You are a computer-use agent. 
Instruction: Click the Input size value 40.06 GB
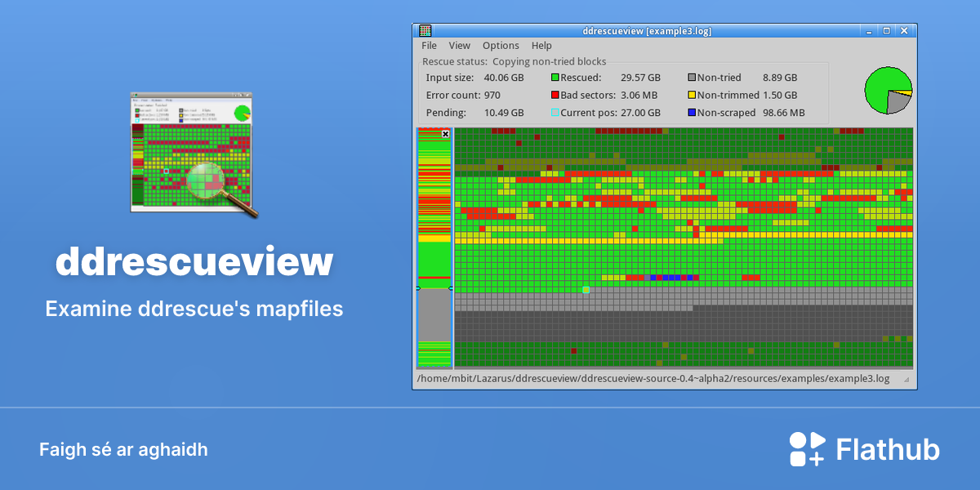[x=504, y=78]
